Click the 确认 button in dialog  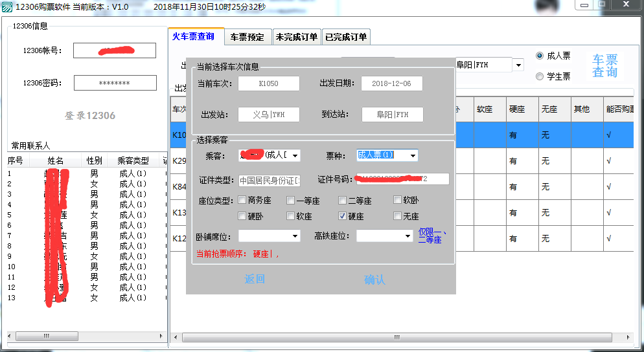[x=374, y=280]
